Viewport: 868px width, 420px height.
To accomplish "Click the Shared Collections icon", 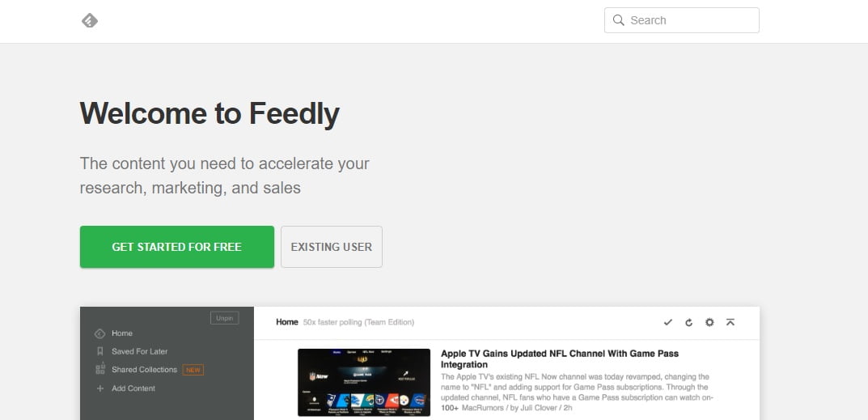I will (100, 369).
